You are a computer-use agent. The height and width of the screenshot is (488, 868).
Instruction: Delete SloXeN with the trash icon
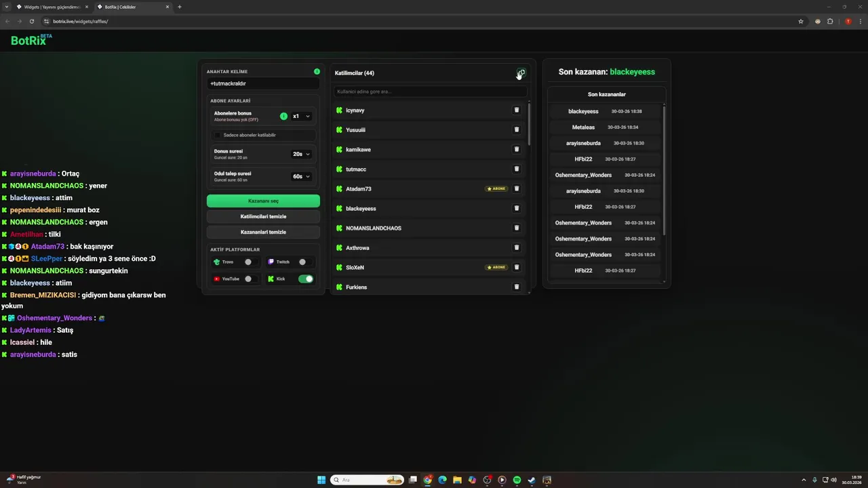516,267
